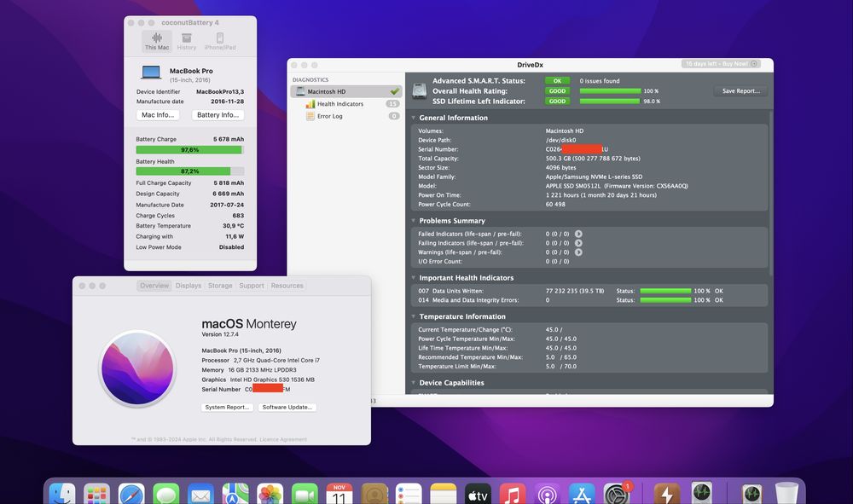Open Mail from the Dock
The width and height of the screenshot is (853, 504).
tap(200, 494)
